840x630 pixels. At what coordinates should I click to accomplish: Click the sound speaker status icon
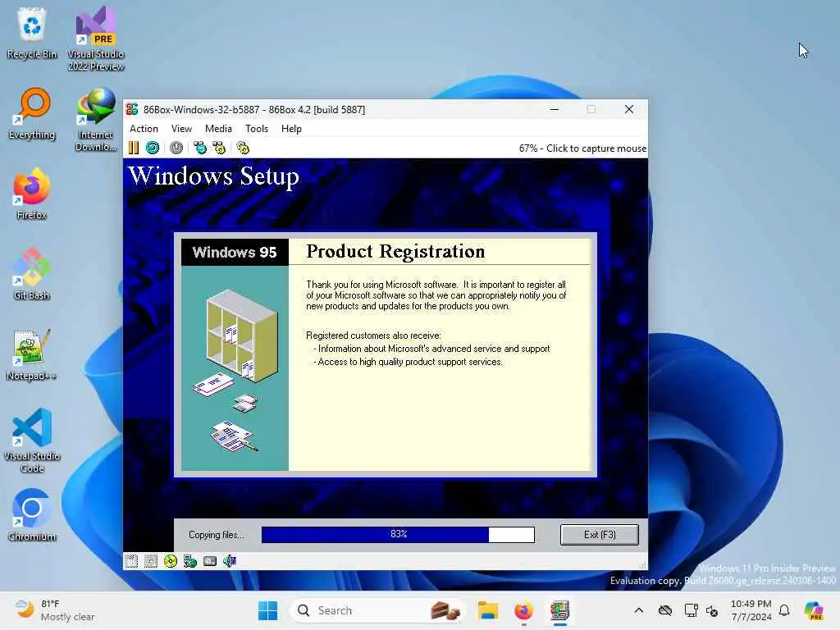point(230,561)
